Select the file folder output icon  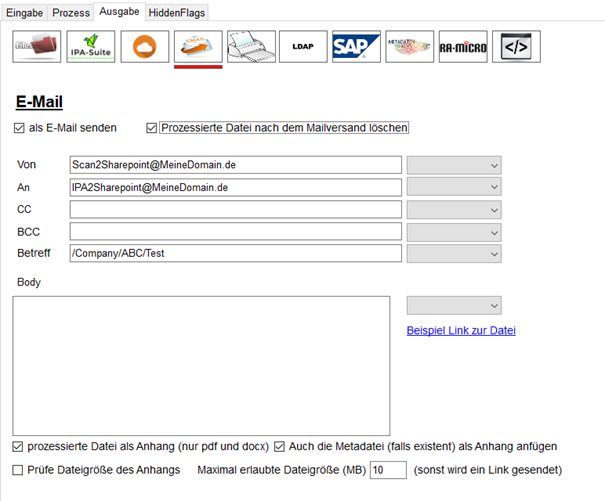click(x=36, y=47)
